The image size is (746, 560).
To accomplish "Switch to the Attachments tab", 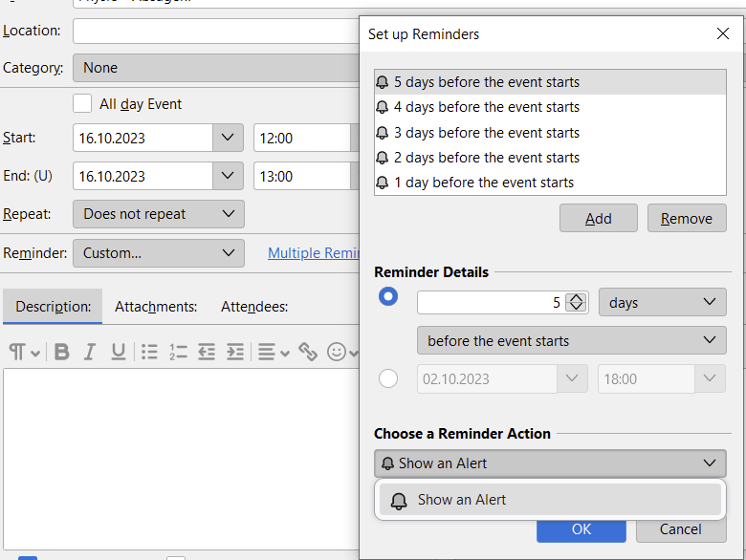I will pyautogui.click(x=156, y=307).
